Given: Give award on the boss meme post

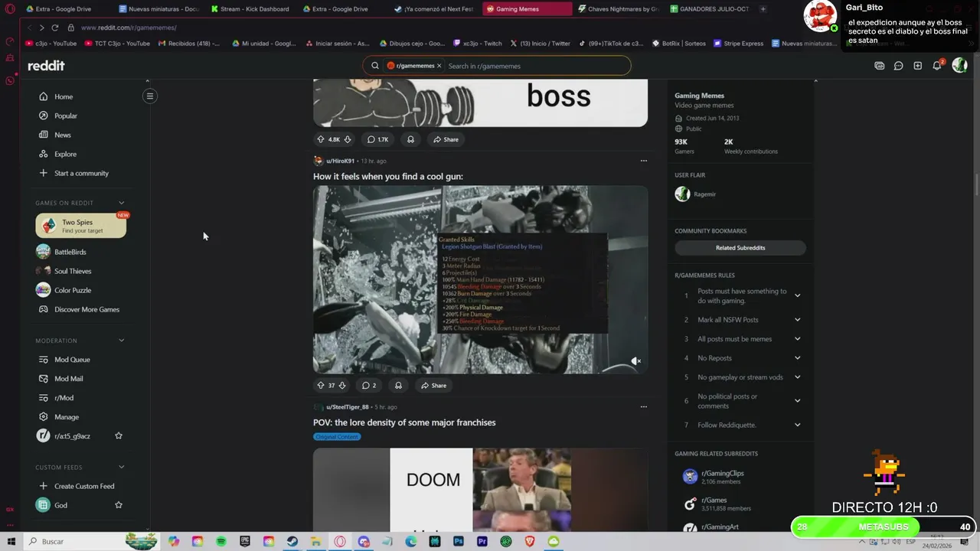Looking at the screenshot, I should [410, 139].
